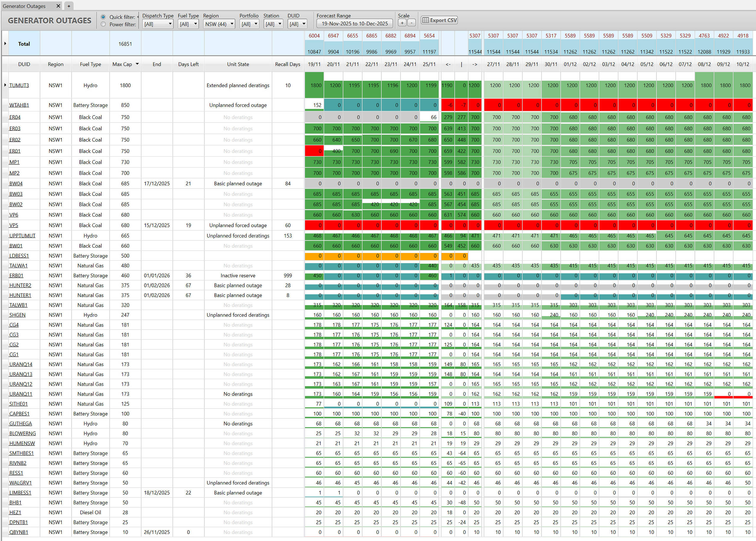Click the Scale minus icon
The width and height of the screenshot is (756, 541).
coord(411,23)
